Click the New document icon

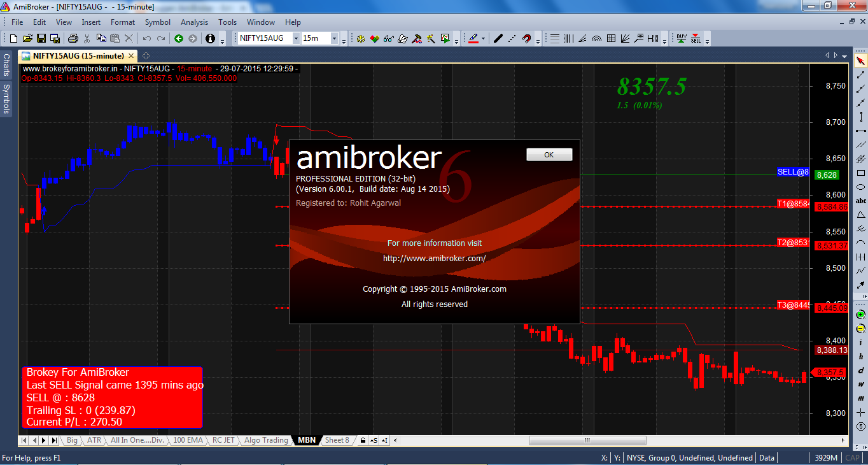pyautogui.click(x=13, y=39)
